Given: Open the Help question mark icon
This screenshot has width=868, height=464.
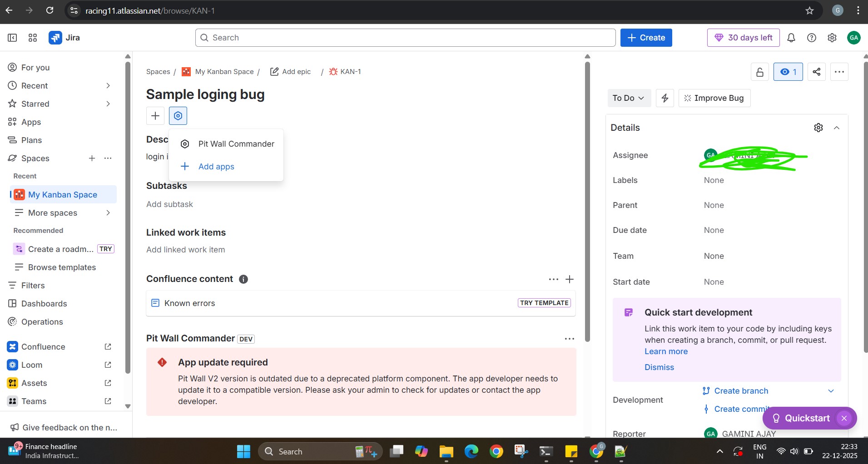Looking at the screenshot, I should click(x=812, y=38).
